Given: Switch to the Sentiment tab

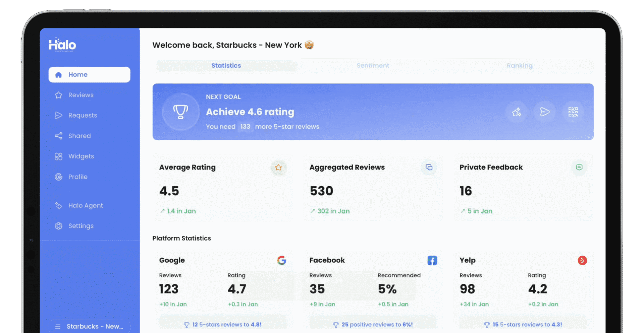Looking at the screenshot, I should pyautogui.click(x=373, y=66).
